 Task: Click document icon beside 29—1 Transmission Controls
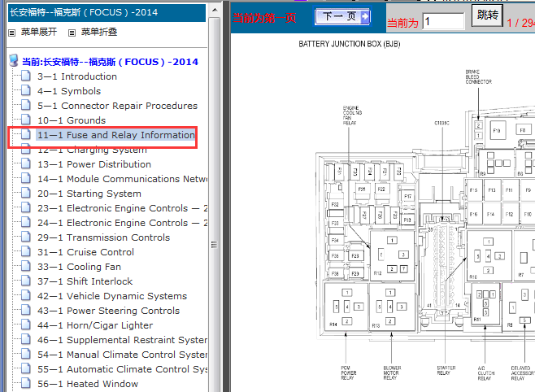(25, 237)
